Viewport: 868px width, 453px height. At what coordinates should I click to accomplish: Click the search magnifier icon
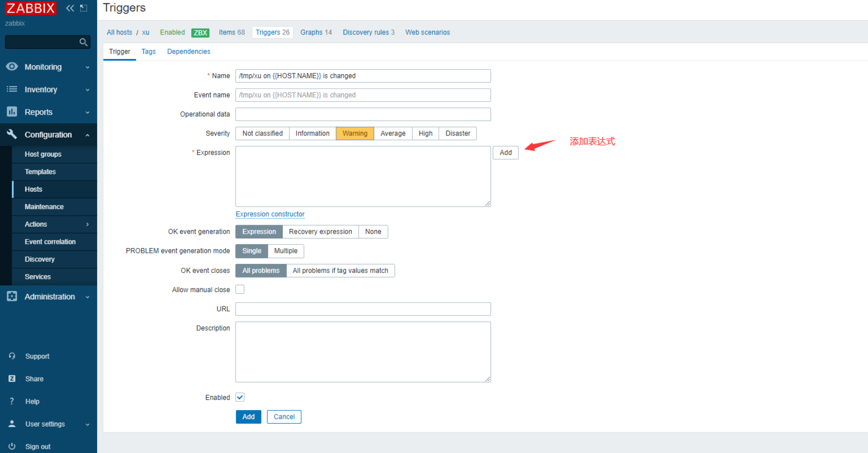(x=83, y=42)
